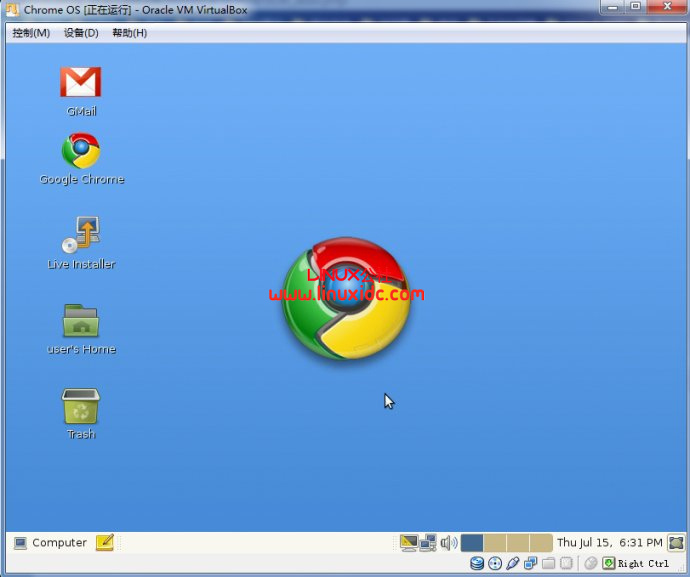Click the VirtualBox virtualization chip icon

coord(566,563)
